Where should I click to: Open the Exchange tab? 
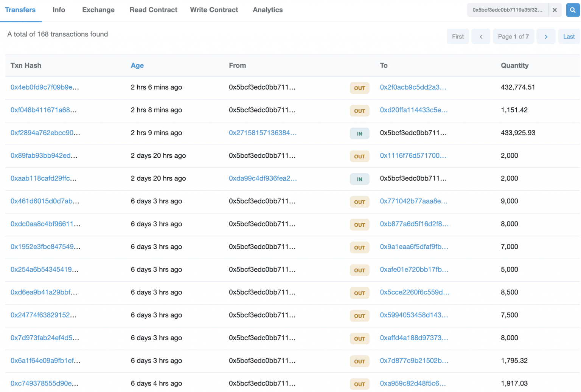(x=98, y=10)
